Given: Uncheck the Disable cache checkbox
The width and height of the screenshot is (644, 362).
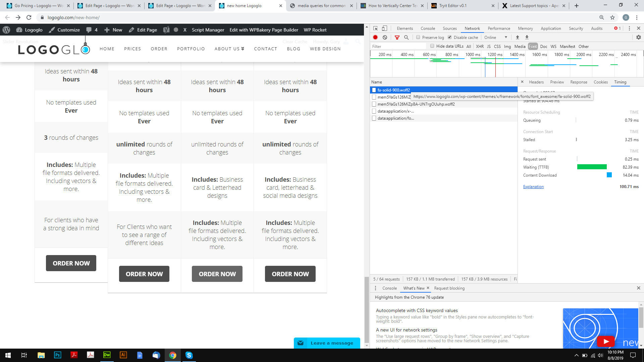Looking at the screenshot, I should [x=450, y=38].
